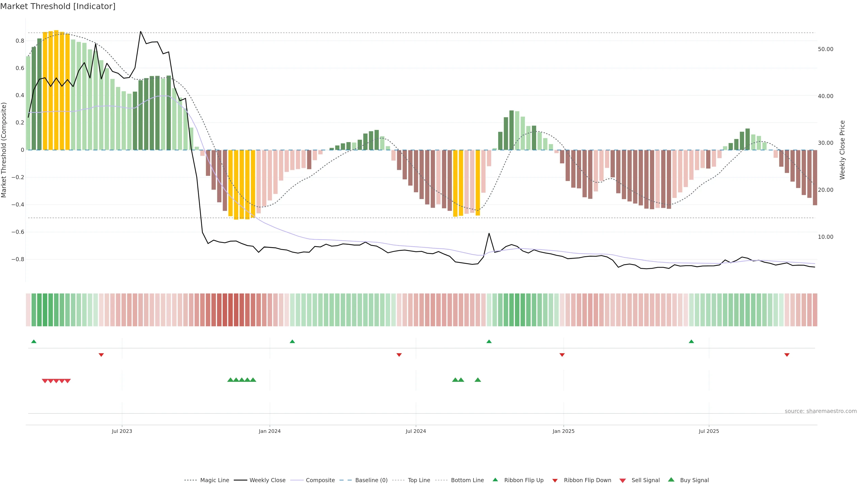Select the Bottom Line legend item
The height and width of the screenshot is (488, 868).
click(467, 480)
